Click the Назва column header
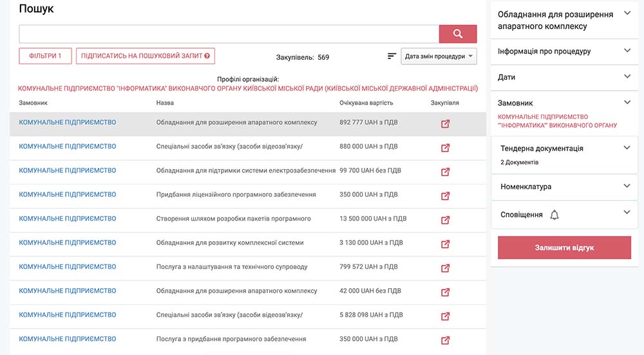The height and width of the screenshot is (355, 644). pyautogui.click(x=165, y=103)
